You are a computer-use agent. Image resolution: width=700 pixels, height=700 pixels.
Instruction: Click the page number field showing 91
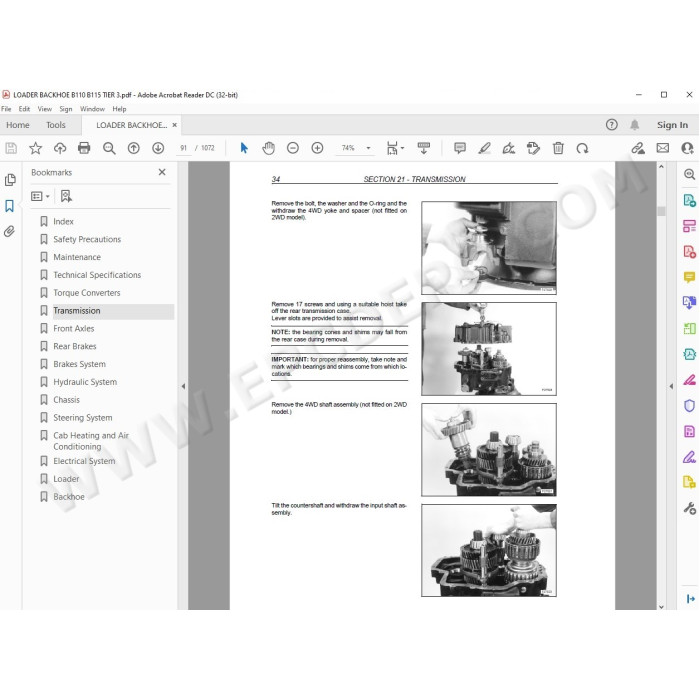183,148
